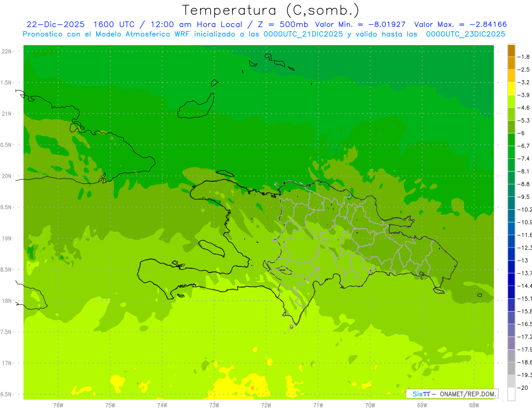Click the blue swatch between -13.7 and -14.4

coord(512,279)
